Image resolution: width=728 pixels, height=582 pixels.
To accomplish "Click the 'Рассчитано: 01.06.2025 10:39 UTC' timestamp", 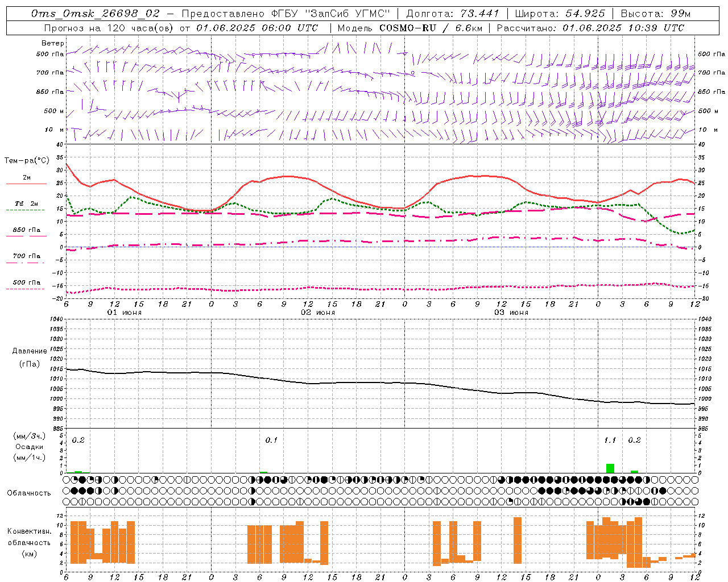I will tap(590, 28).
